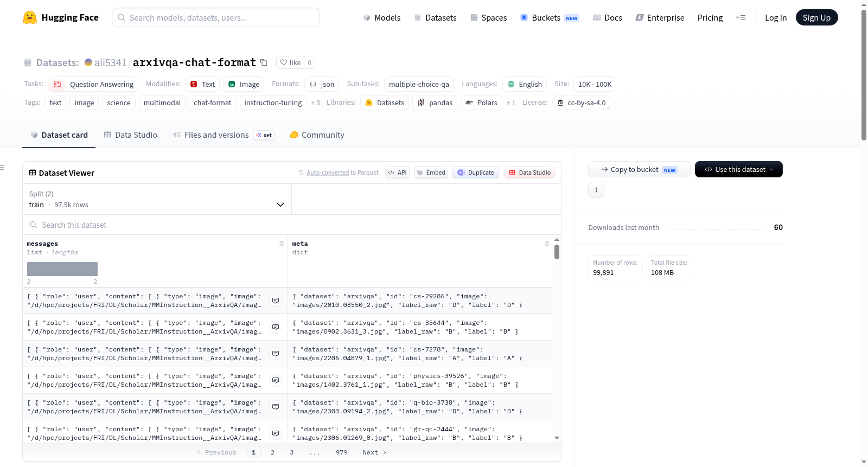Open chat preview icon for cs-29286 row
This screenshot has height=467, width=868.
tap(276, 300)
